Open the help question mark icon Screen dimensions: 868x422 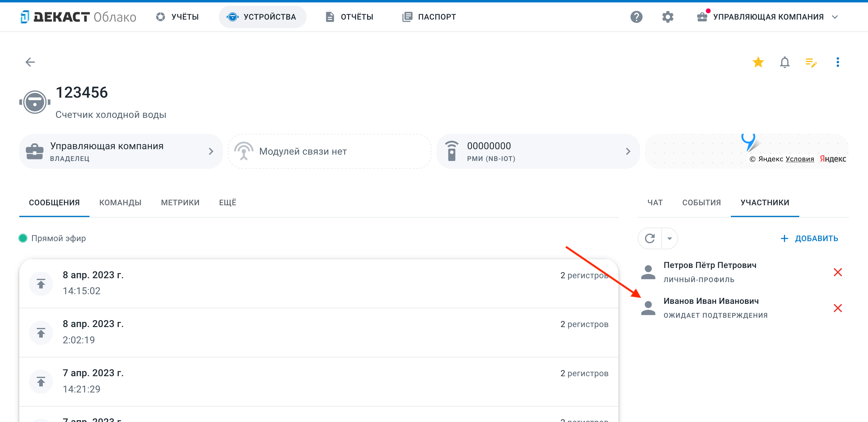pos(636,17)
